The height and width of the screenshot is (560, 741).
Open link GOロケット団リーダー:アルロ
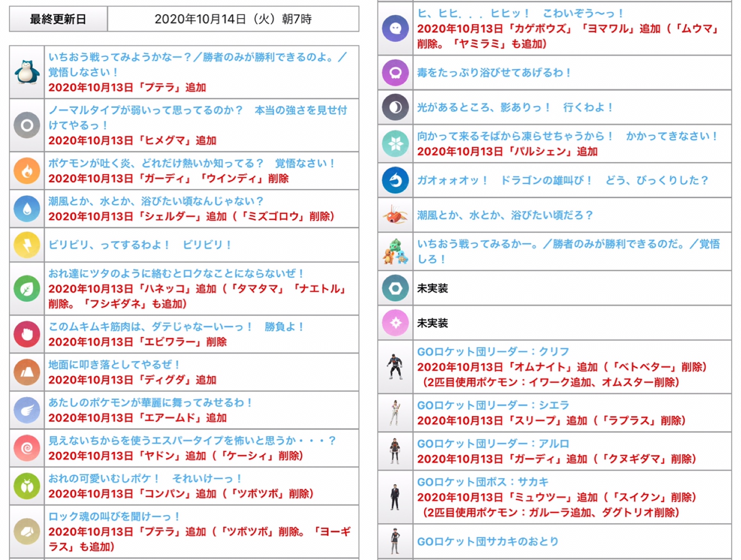493,444
